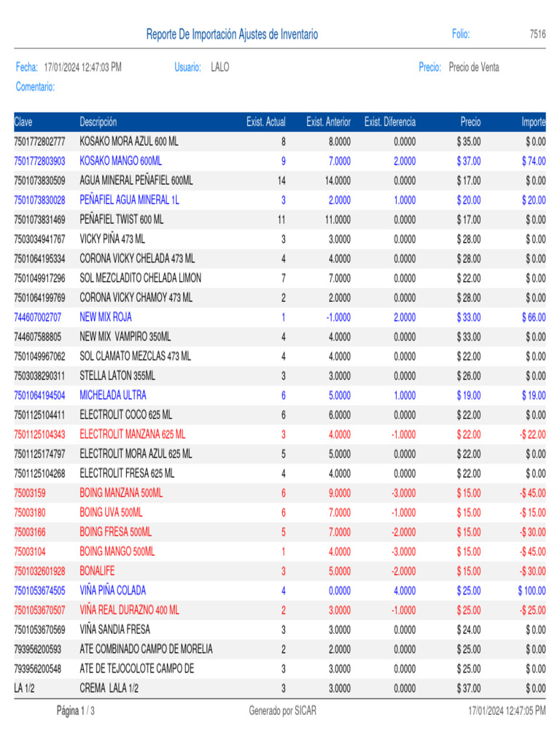Select 'PEÑAFIEL AGUA MINERAL 1L' description
The image size is (560, 747).
click(129, 200)
